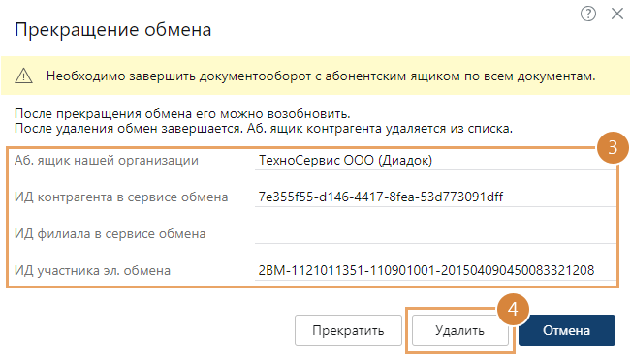Click the warning message about завершить документооборот
Viewport: 631px width, 364px height.
(321, 76)
